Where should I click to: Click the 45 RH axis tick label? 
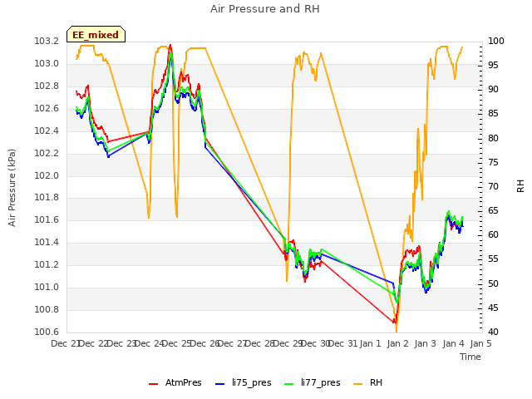click(x=493, y=308)
